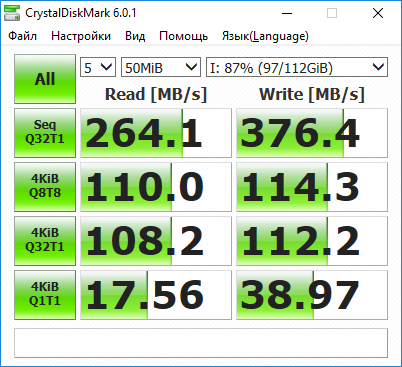Click the 4KiB Q8T8 read result 110.0

156,187
